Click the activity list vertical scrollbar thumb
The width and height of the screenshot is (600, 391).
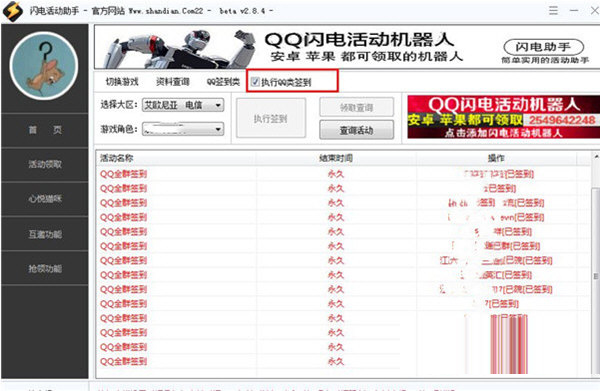(x=595, y=275)
